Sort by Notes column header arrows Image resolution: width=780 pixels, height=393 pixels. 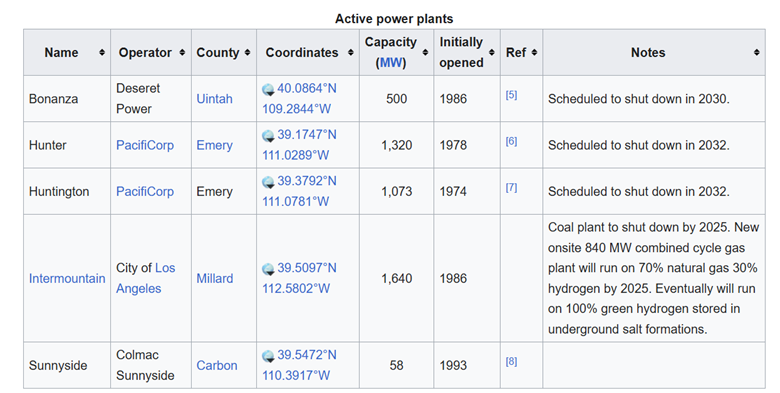click(756, 52)
